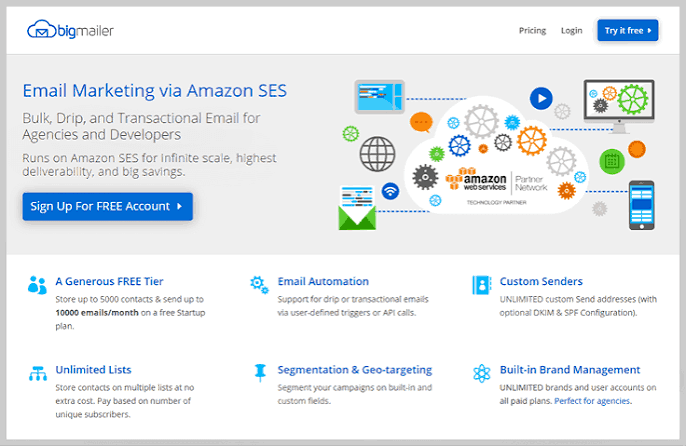
Task: Click the green calendar circle icon
Action: pos(612,162)
